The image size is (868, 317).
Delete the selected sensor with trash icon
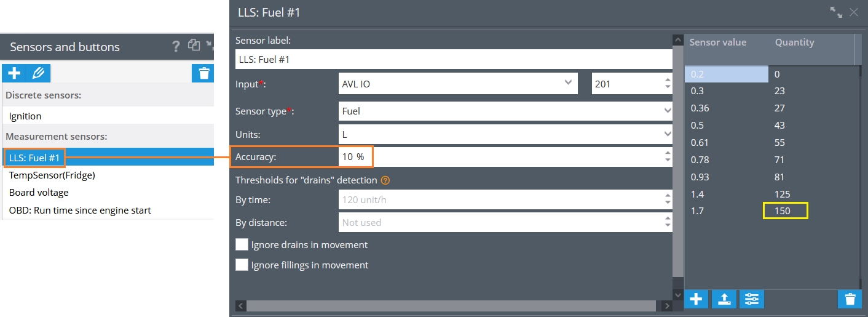tap(203, 73)
